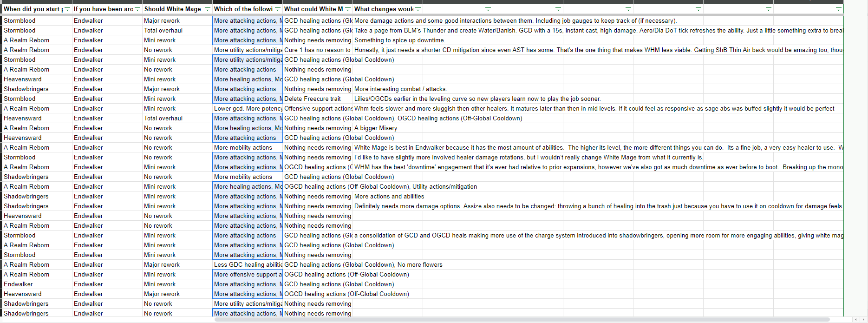Select 'Shadowbringers' in 'More interesting combat' row
This screenshot has width=868, height=323.
click(x=37, y=89)
